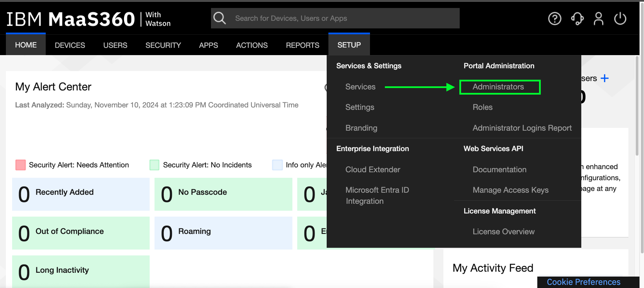
Task: Open Administrators under Portal Administration
Action: [x=499, y=87]
